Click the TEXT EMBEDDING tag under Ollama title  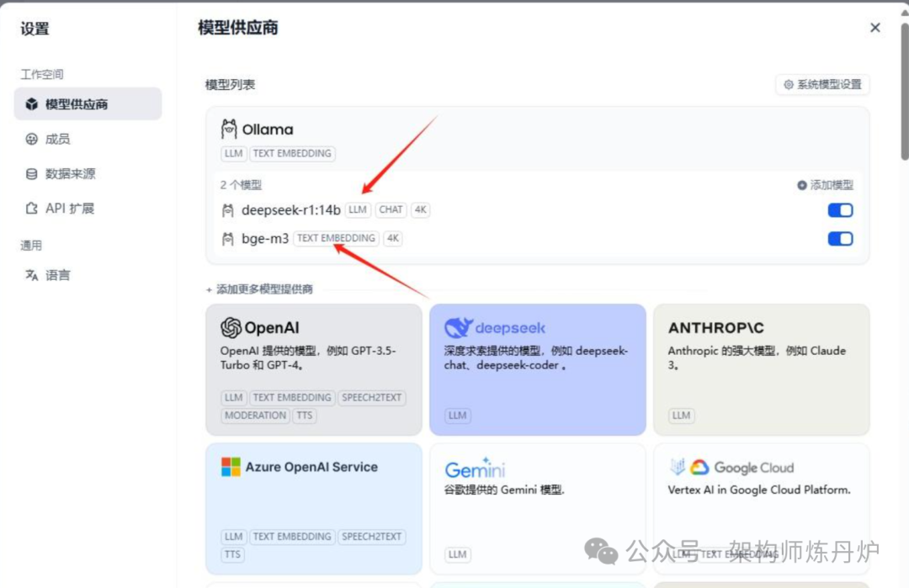point(292,153)
